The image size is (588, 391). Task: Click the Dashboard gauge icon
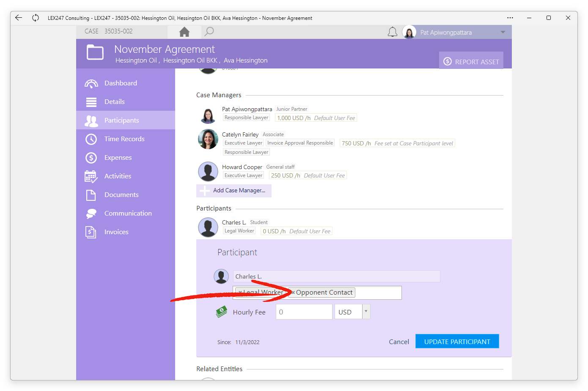click(91, 83)
